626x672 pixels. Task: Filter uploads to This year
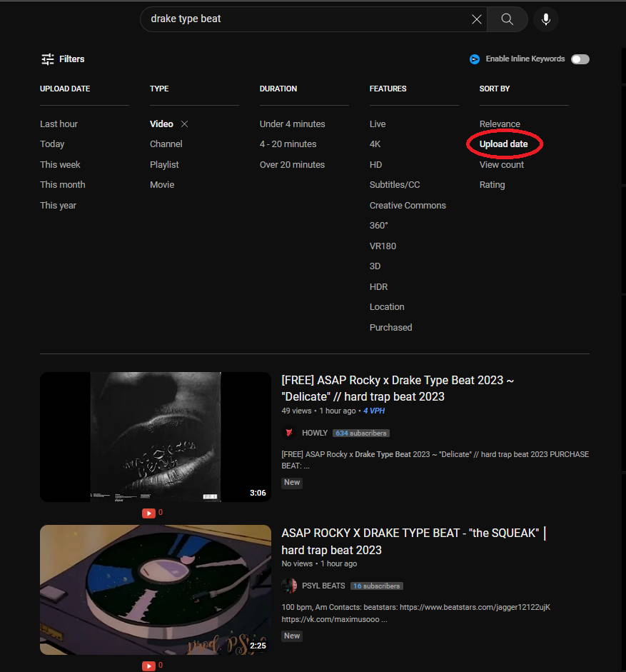pos(58,205)
